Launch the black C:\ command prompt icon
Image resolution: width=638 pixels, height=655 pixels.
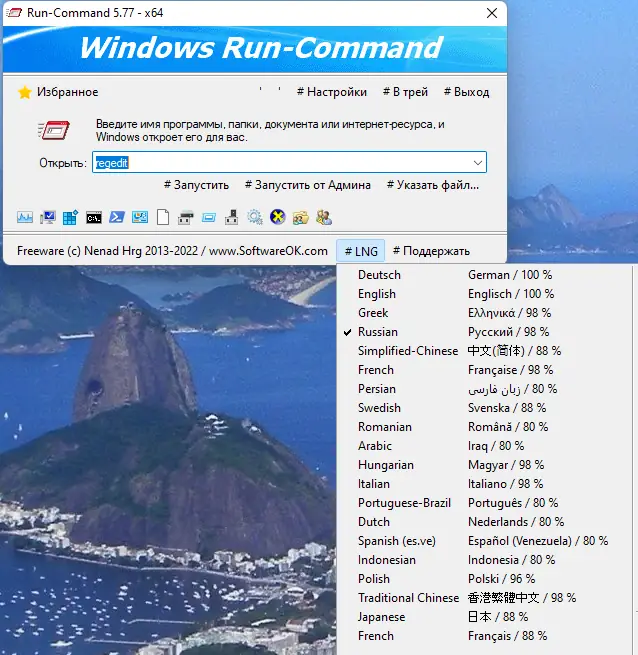94,218
